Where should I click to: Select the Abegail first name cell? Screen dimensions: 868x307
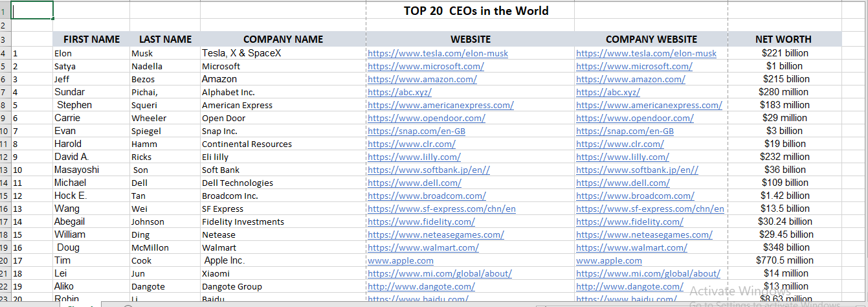[x=91, y=222]
